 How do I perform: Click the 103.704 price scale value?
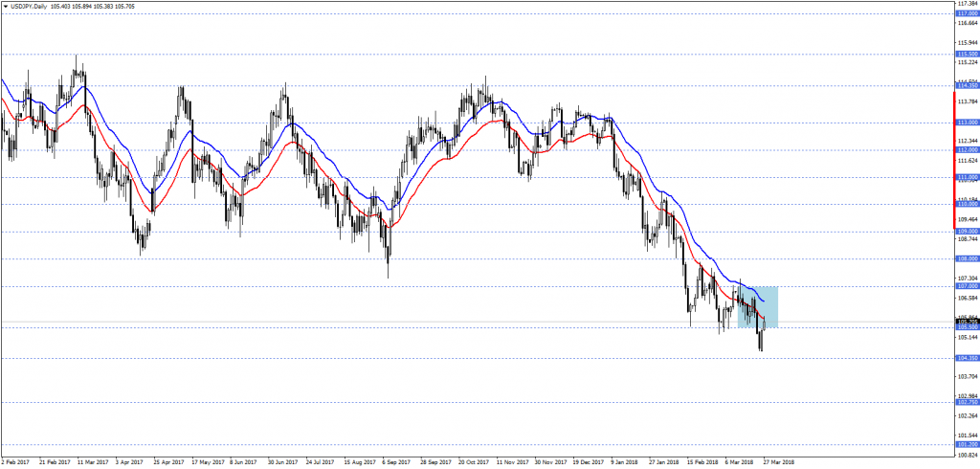click(x=968, y=376)
